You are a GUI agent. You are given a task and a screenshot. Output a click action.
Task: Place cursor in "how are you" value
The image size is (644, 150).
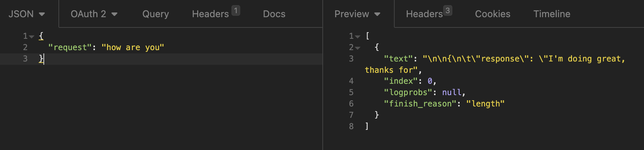pos(133,48)
